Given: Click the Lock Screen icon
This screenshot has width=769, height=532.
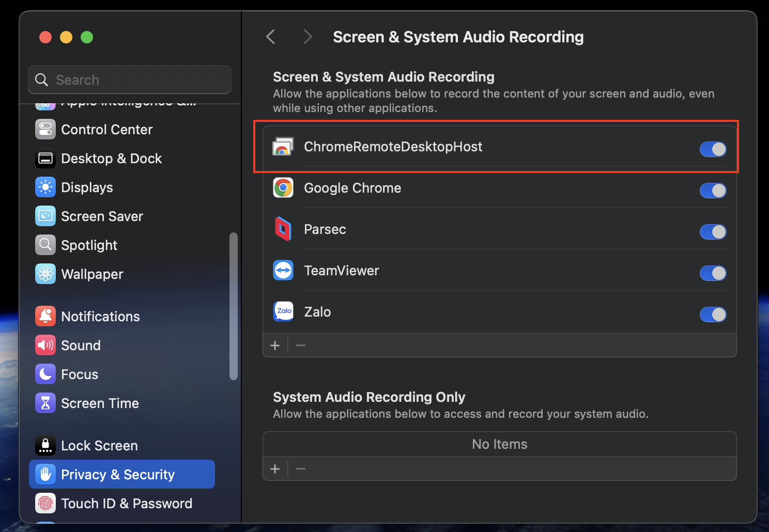Looking at the screenshot, I should (x=45, y=446).
